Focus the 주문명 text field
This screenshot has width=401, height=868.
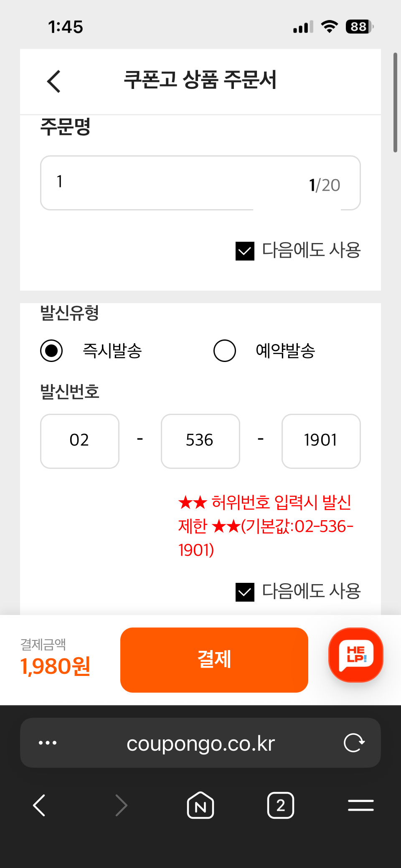[200, 183]
